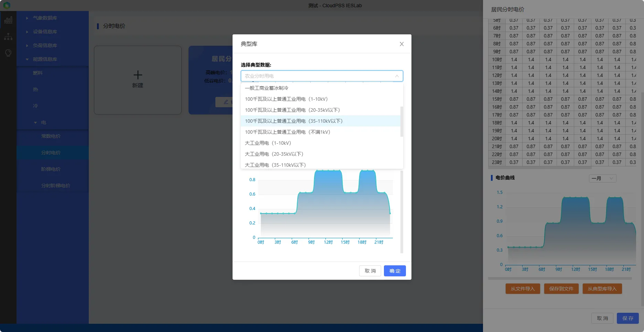The height and width of the screenshot is (332, 644).
Task: Open 阶梯电价 in the sidebar
Action: click(51, 169)
